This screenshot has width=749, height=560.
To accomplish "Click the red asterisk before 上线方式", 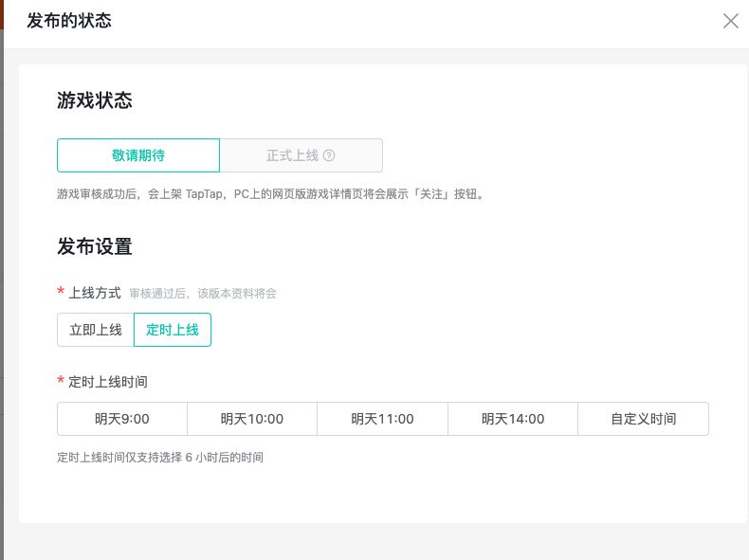I will pos(62,294).
